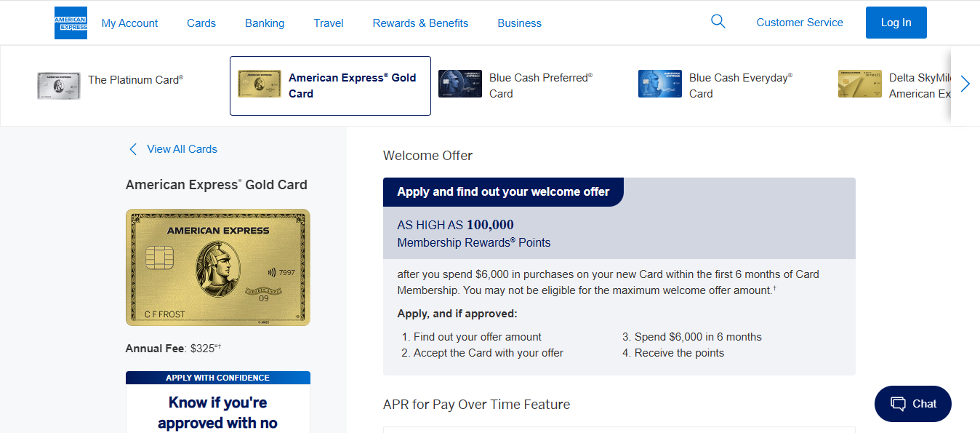Open the Travel menu
980x433 pixels.
pos(328,23)
